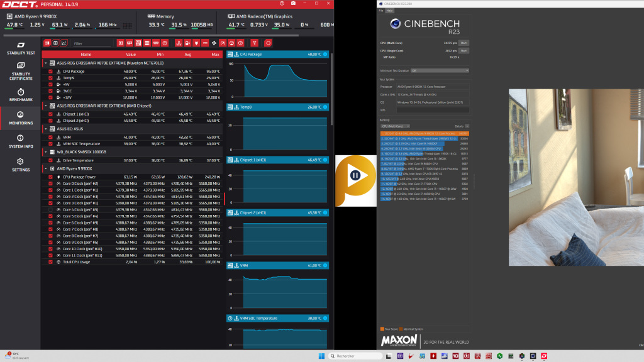Image resolution: width=644 pixels, height=362 pixels.
Task: Click the OCCT graph panel vertical scrollbar
Action: 331,88
